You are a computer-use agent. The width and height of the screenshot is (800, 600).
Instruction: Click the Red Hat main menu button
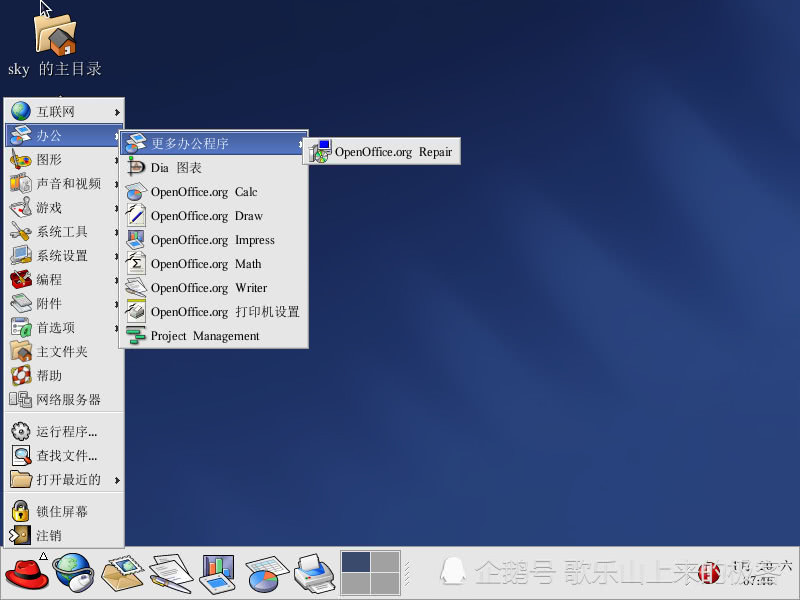27,573
